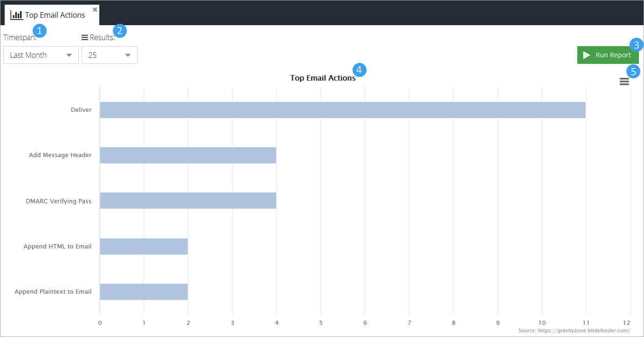Click the Timespan dropdown arrow
Image resolution: width=644 pixels, height=337 pixels.
[x=69, y=55]
